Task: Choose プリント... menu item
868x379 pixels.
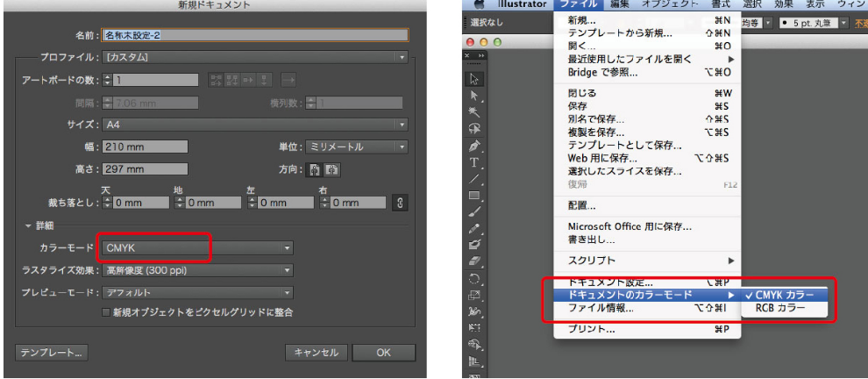Action: pos(648,329)
